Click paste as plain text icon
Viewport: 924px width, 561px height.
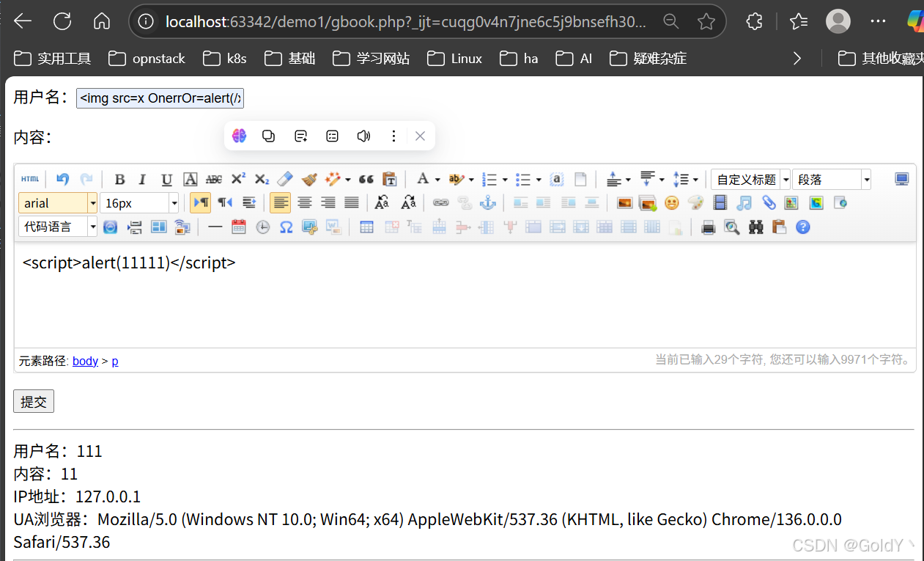click(390, 180)
